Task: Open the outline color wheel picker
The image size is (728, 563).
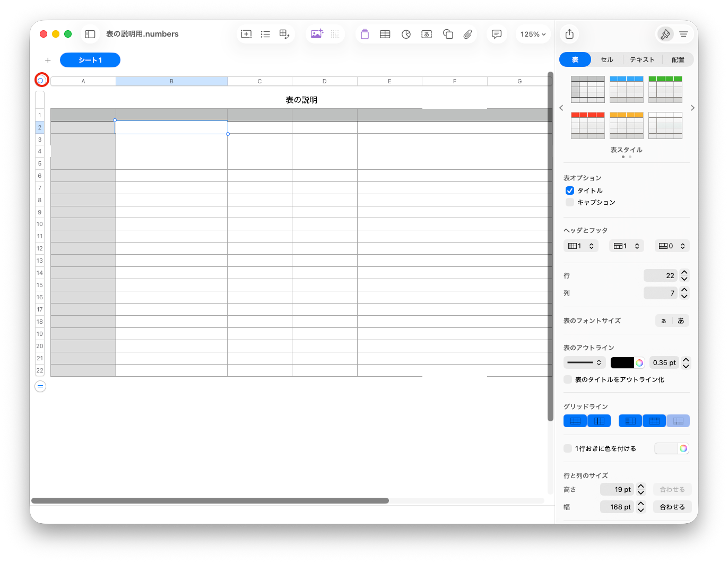Action: [639, 362]
